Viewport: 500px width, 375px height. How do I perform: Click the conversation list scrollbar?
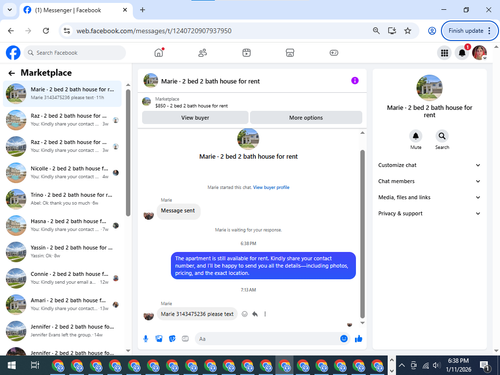click(128, 152)
